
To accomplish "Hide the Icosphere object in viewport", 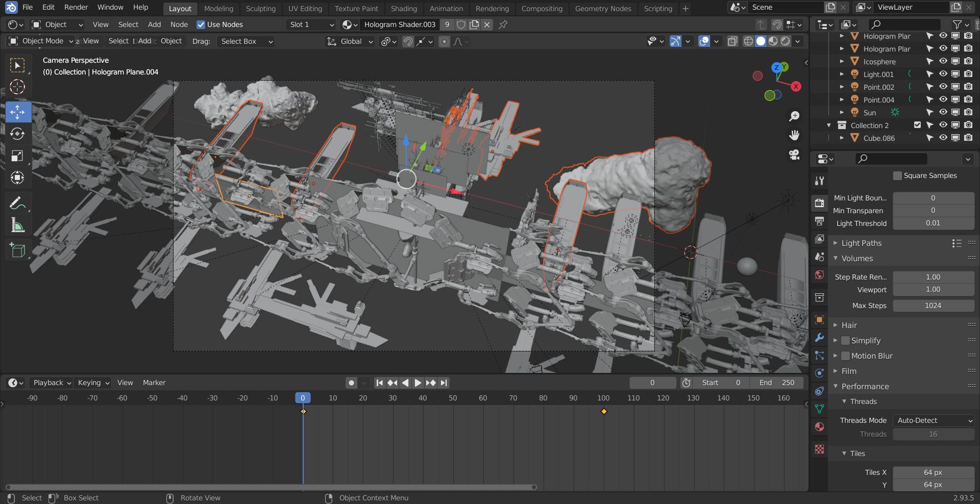I will click(943, 61).
